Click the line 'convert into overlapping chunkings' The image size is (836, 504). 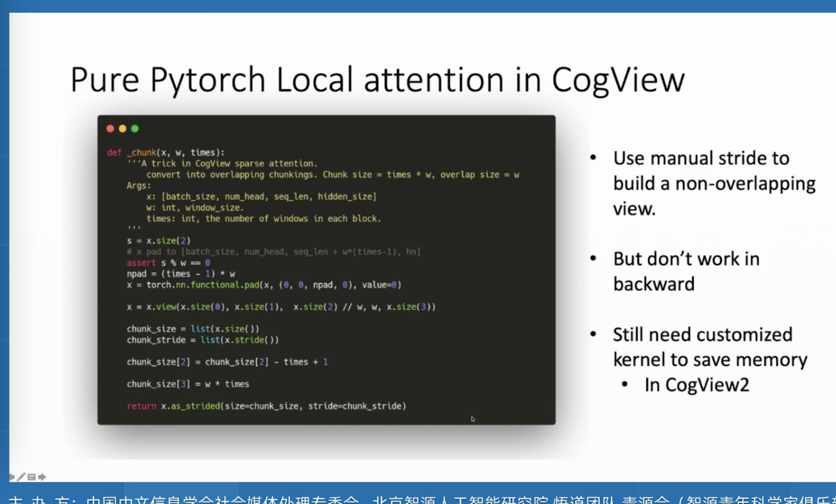point(333,174)
